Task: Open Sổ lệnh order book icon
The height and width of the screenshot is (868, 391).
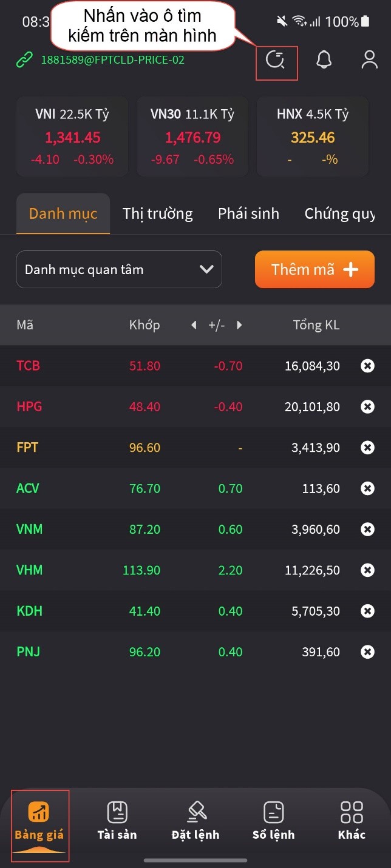Action: tap(274, 821)
